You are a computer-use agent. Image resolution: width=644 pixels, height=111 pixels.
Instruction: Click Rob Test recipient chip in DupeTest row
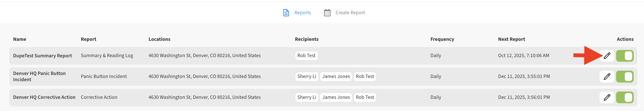tap(306, 56)
